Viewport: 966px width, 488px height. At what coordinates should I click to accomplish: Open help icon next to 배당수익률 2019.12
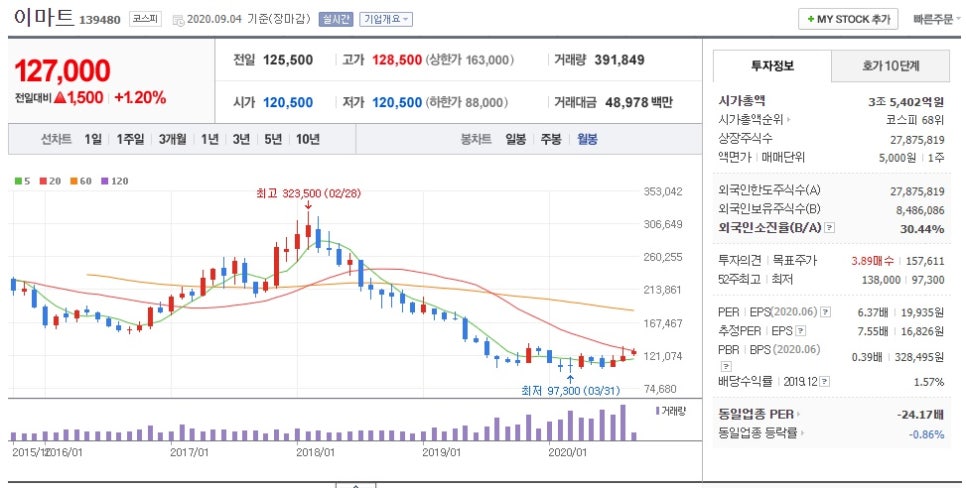825,382
